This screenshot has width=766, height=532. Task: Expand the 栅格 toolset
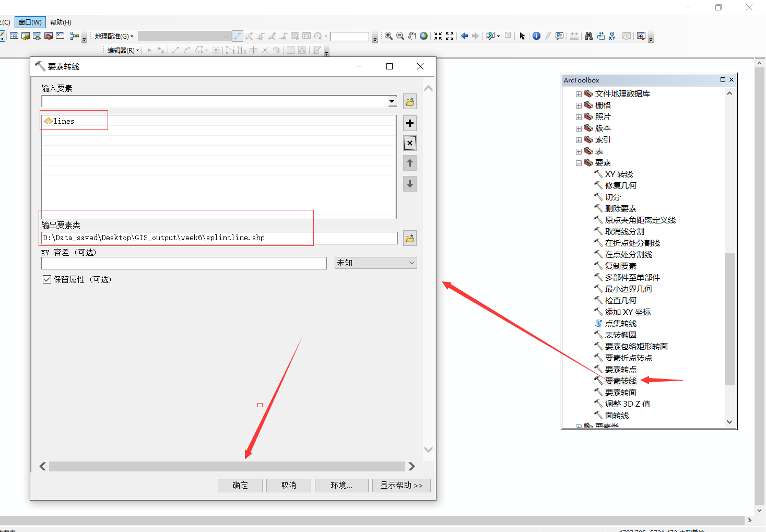click(x=579, y=105)
